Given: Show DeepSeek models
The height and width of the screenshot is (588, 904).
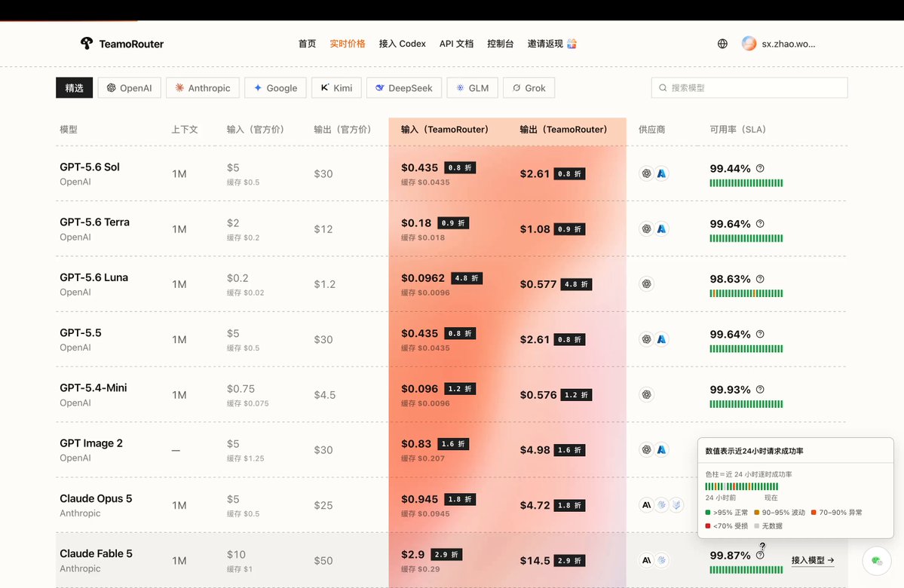Looking at the screenshot, I should pos(403,87).
